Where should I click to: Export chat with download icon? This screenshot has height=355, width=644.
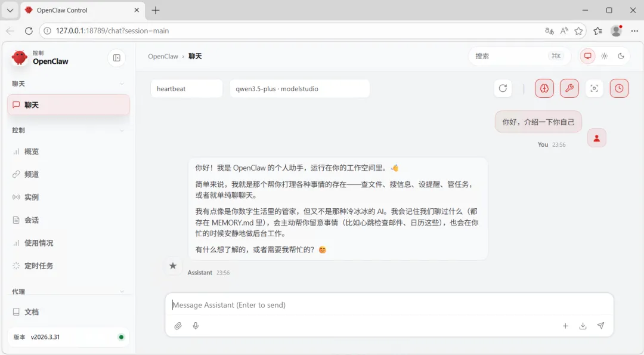(x=583, y=326)
